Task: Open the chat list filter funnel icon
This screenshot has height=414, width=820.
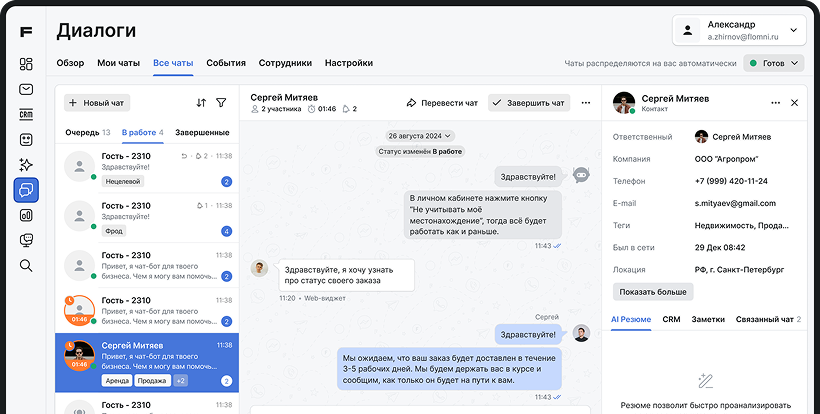Action: 221,103
